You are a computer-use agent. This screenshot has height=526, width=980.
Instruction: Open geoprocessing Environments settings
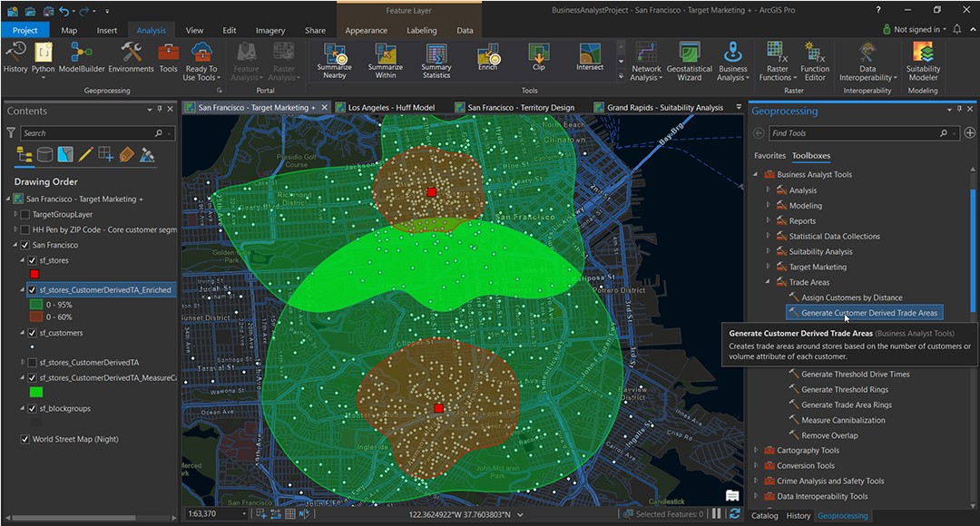point(131,57)
